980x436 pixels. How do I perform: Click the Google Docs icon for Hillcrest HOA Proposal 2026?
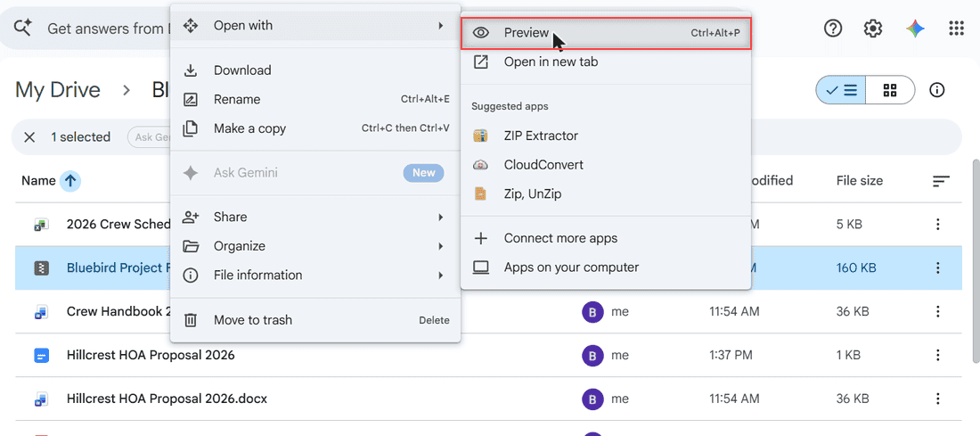pyautogui.click(x=41, y=355)
